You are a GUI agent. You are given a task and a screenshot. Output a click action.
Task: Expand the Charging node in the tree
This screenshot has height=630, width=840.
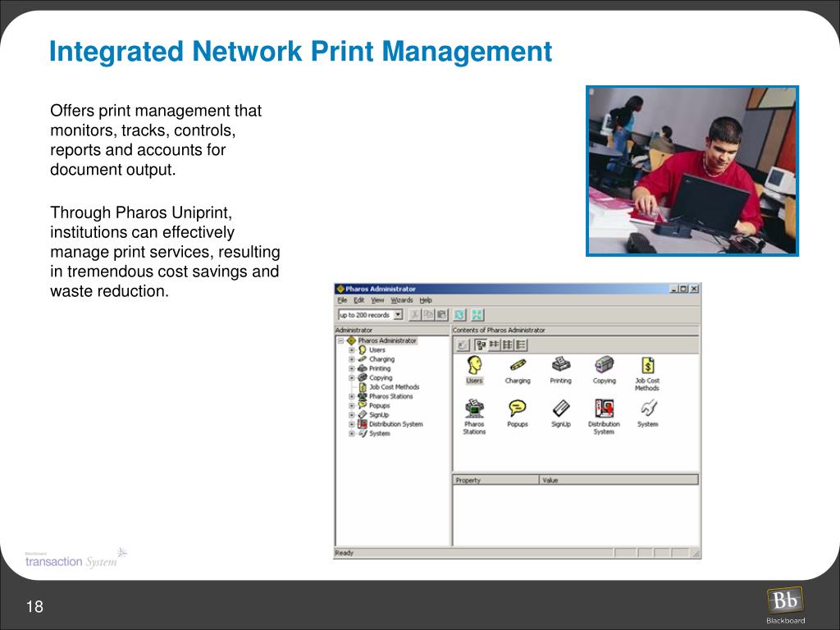pos(352,359)
